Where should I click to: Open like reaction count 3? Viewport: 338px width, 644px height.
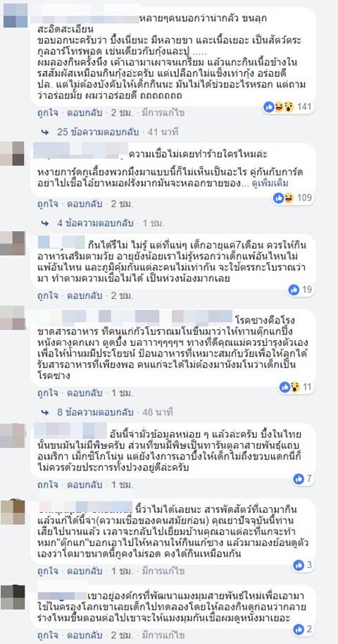[303, 565]
